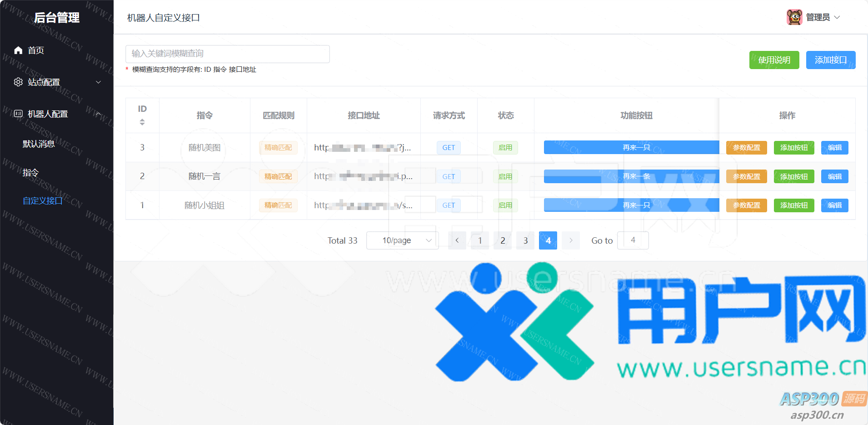The height and width of the screenshot is (425, 868).
Task: Click 参数配置 for 随机美图 row
Action: click(746, 148)
